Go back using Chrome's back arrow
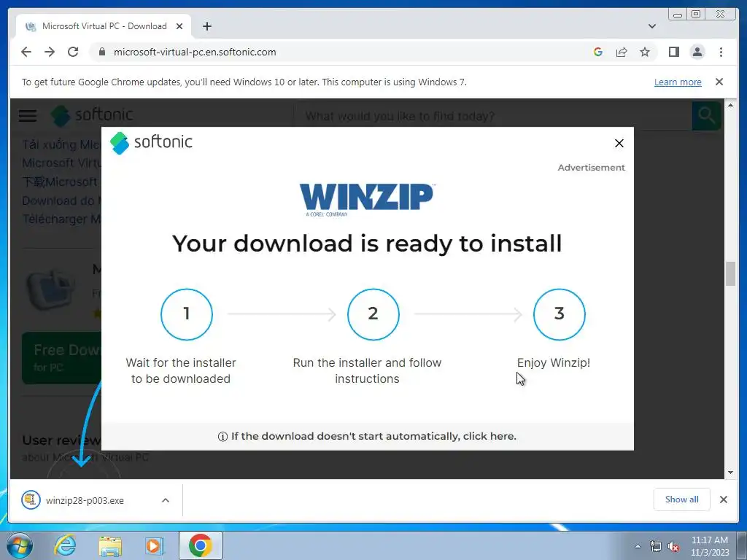747x560 pixels. pyautogui.click(x=26, y=52)
